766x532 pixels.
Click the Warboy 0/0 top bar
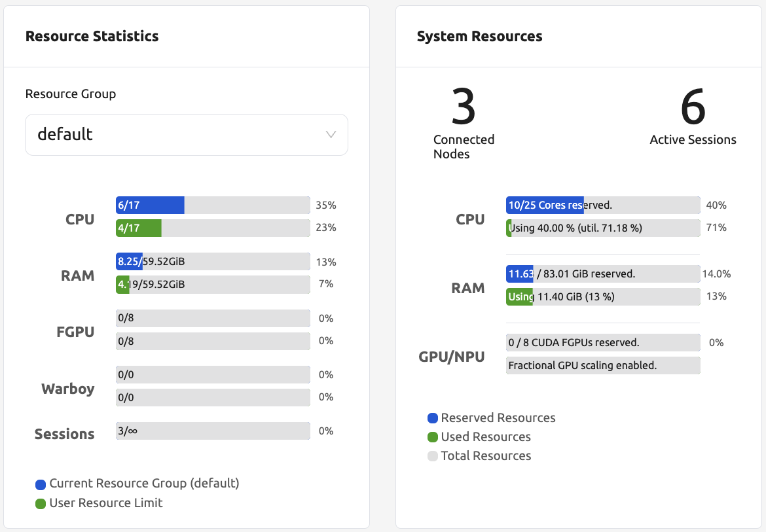tap(213, 375)
